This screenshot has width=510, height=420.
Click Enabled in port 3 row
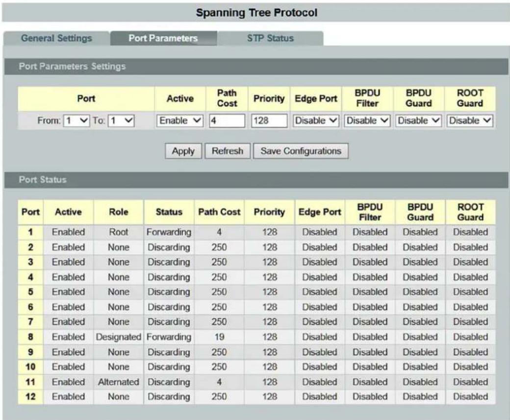pos(68,262)
